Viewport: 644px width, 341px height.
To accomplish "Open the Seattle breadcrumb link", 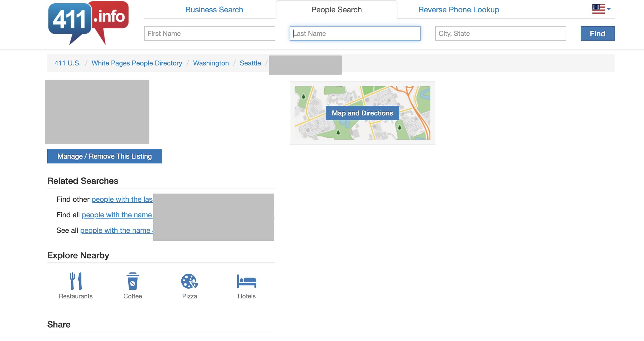I will click(250, 63).
